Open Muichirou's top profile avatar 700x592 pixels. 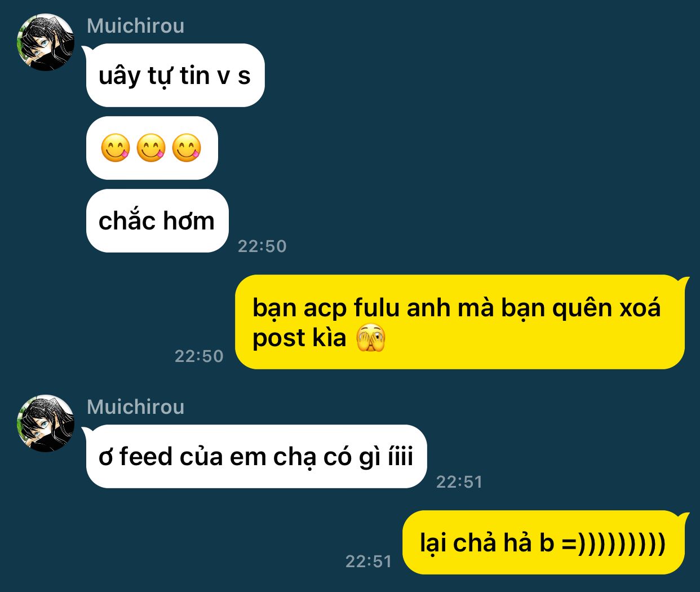pyautogui.click(x=46, y=42)
